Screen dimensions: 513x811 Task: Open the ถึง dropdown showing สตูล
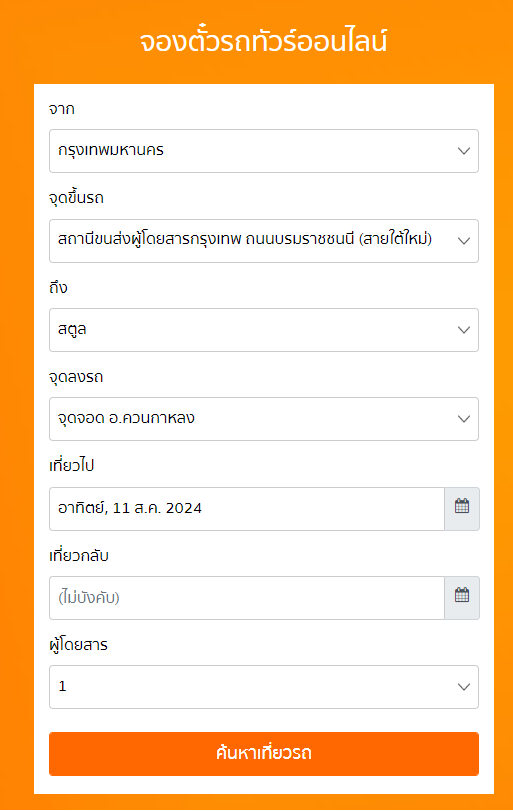click(x=264, y=330)
